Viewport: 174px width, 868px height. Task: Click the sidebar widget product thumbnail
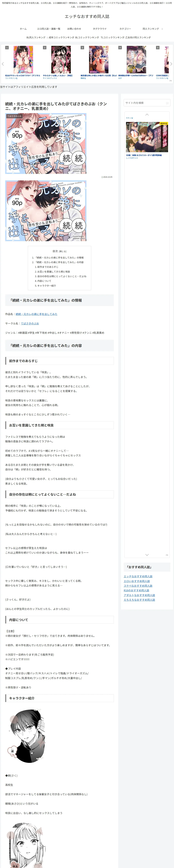click(x=147, y=137)
